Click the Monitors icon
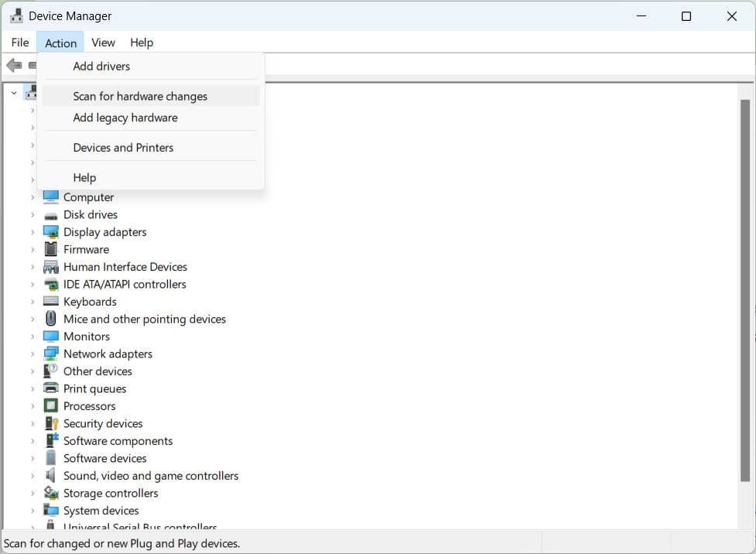Viewport: 756px width, 554px height. pos(50,336)
